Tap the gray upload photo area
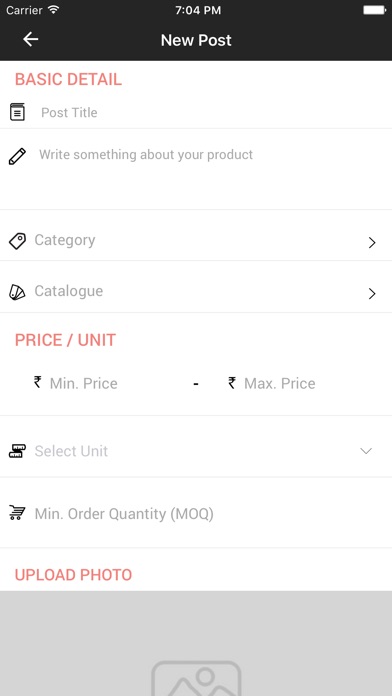The height and width of the screenshot is (696, 392). (196, 643)
